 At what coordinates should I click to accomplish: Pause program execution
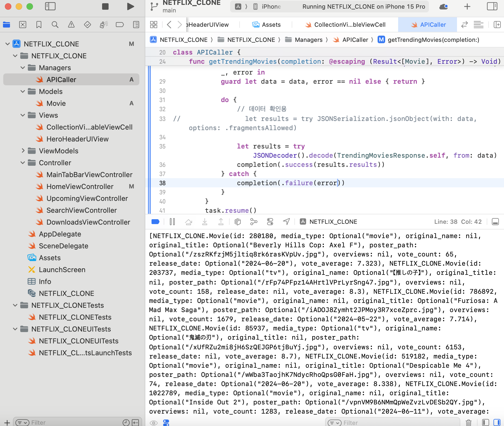tap(172, 222)
